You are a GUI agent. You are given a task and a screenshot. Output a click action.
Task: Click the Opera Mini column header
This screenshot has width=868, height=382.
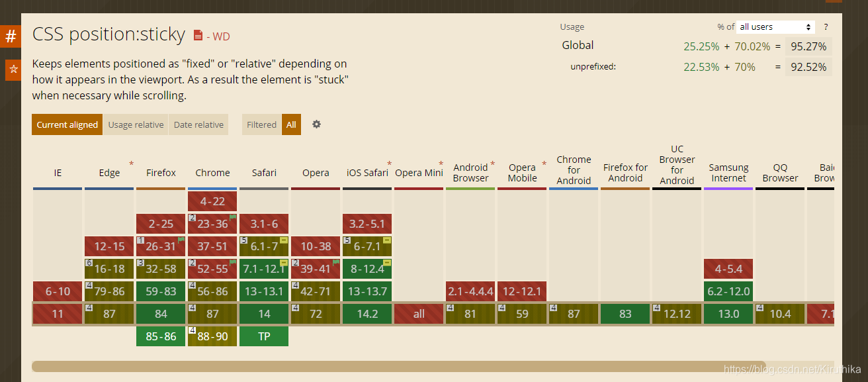coord(419,173)
